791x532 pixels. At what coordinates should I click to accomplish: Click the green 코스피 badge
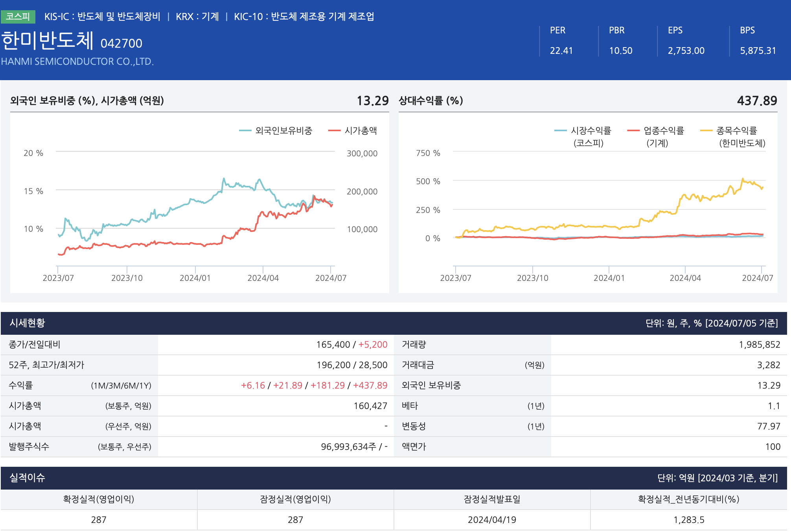pos(18,17)
